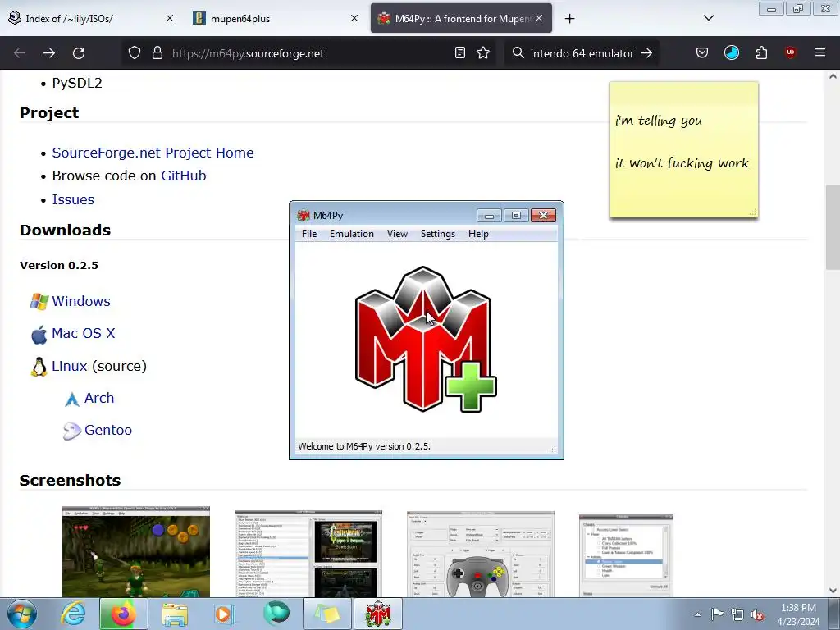The width and height of the screenshot is (840, 630).
Task: Open Help menu in M64Py
Action: pyautogui.click(x=478, y=234)
